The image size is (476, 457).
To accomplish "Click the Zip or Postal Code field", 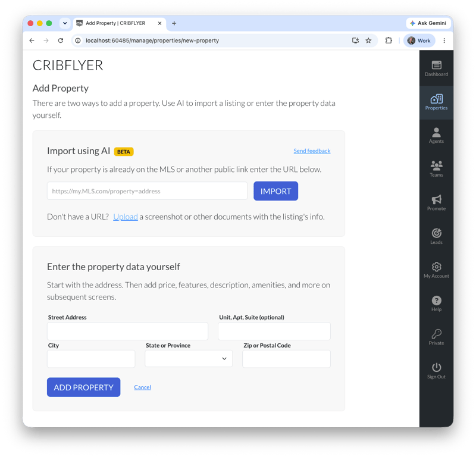I will coord(286,359).
